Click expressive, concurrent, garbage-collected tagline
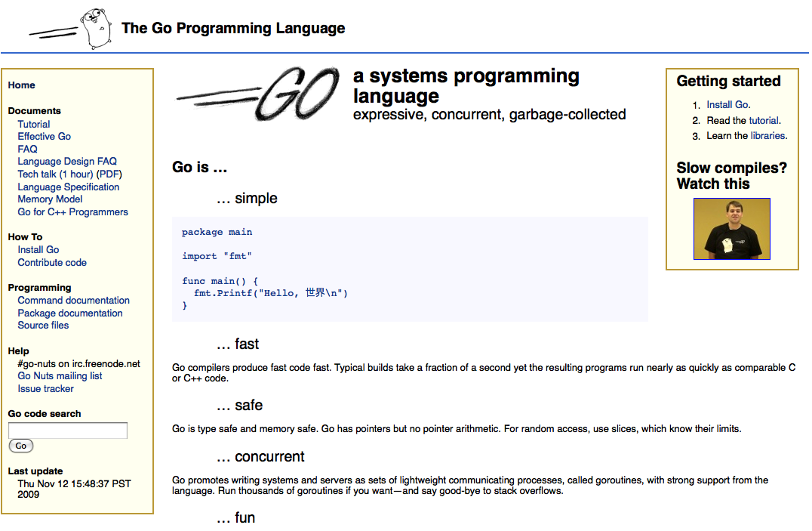 [x=489, y=115]
